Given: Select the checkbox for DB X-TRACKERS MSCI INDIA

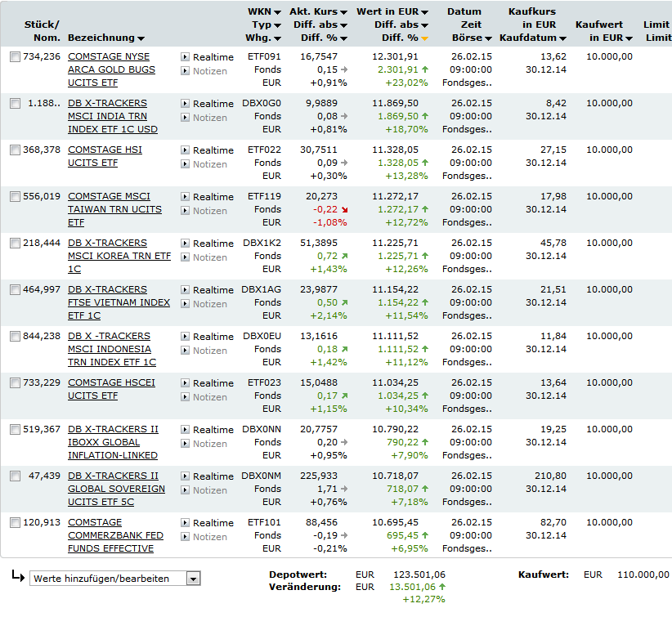Looking at the screenshot, I should pos(15,104).
